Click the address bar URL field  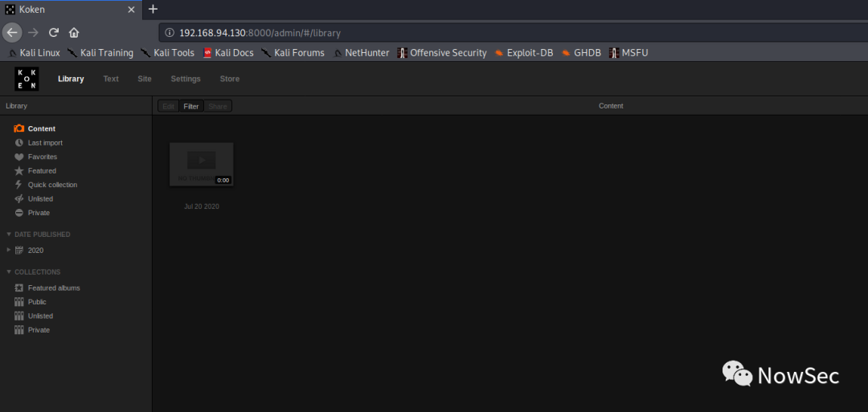pyautogui.click(x=513, y=33)
